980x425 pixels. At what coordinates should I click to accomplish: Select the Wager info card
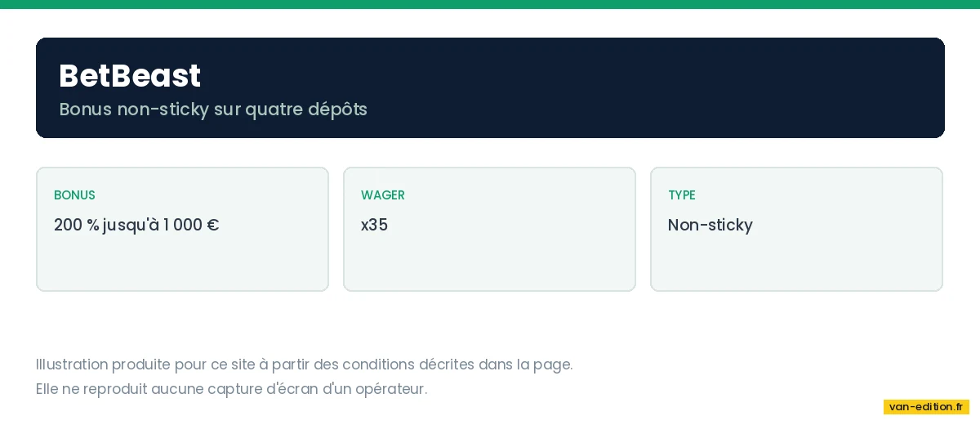pos(489,229)
